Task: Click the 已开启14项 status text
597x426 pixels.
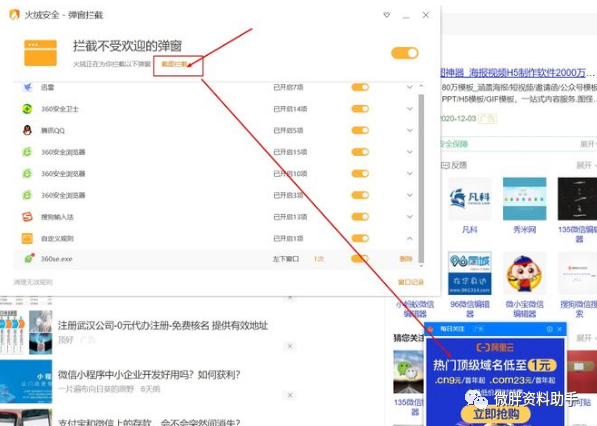Action: 290,109
